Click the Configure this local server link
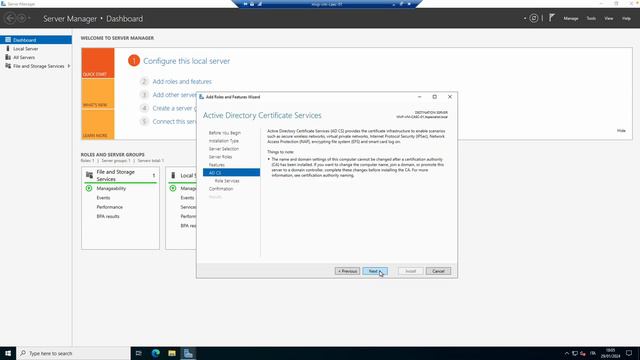 tap(187, 61)
